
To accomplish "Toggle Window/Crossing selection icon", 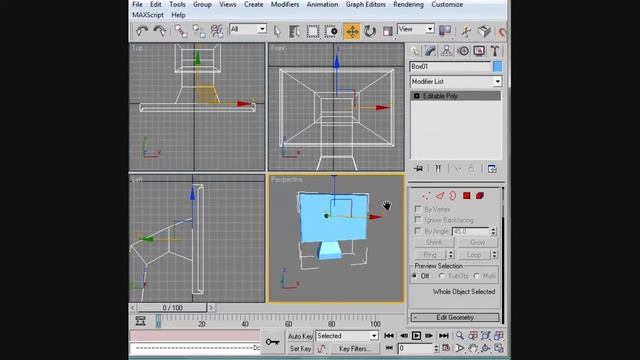I will tap(331, 31).
